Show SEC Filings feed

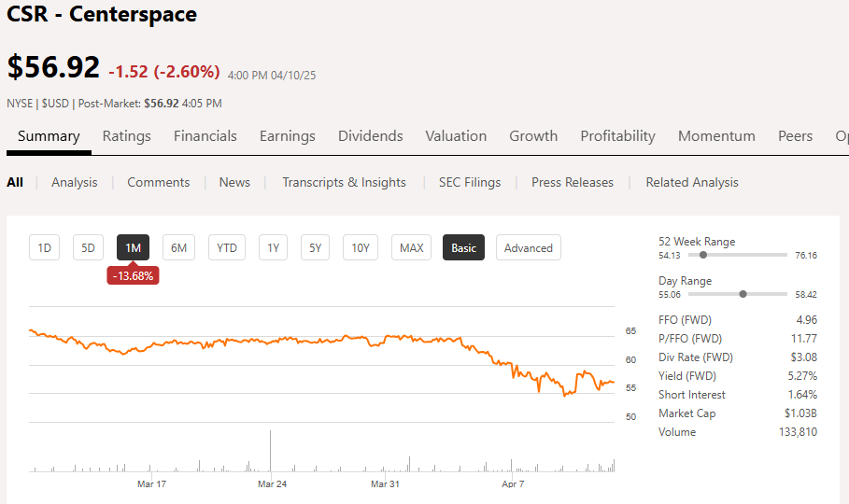[470, 183]
